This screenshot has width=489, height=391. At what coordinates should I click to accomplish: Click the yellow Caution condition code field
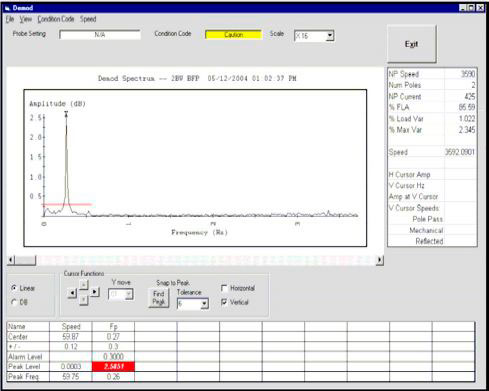pos(233,35)
